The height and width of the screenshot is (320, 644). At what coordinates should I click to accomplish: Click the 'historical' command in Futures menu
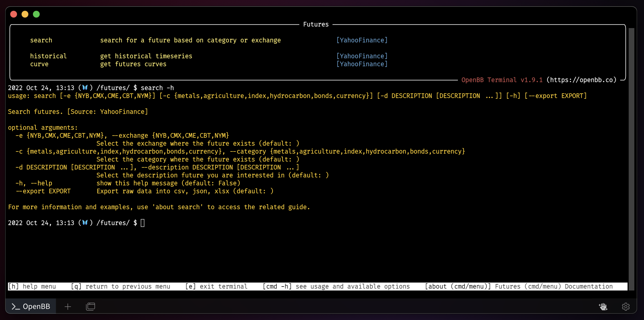click(49, 56)
